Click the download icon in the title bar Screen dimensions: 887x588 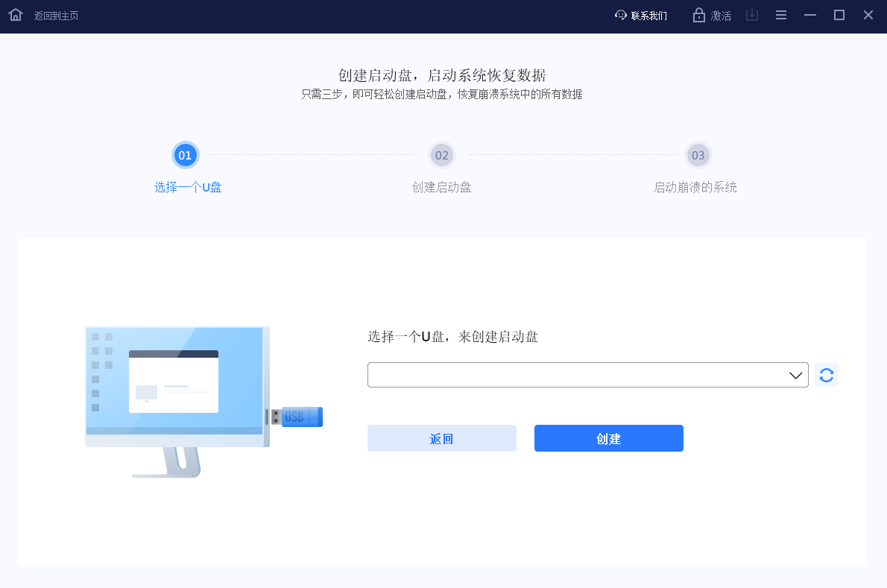[x=751, y=14]
